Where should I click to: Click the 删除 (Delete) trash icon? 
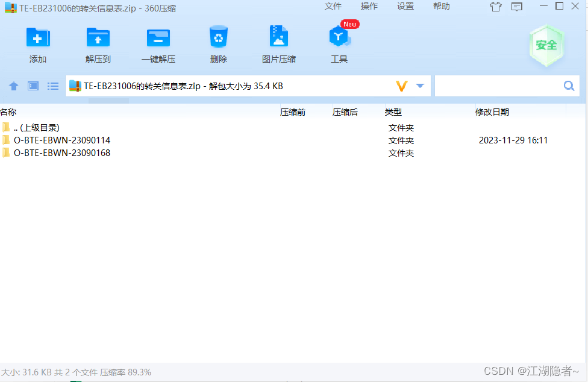click(219, 37)
